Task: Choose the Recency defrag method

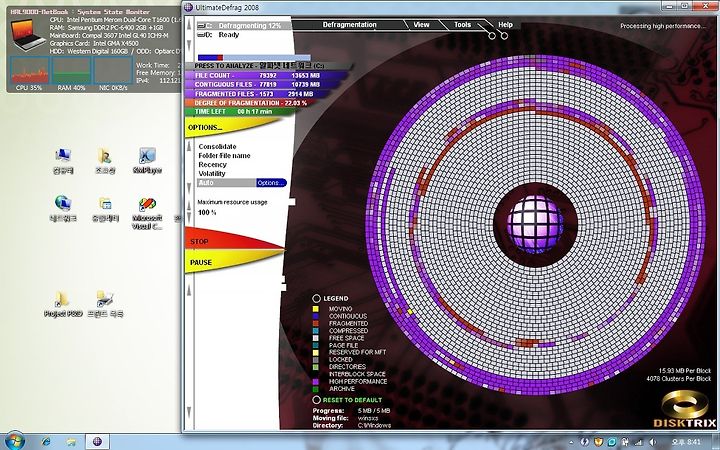Action: click(x=212, y=164)
